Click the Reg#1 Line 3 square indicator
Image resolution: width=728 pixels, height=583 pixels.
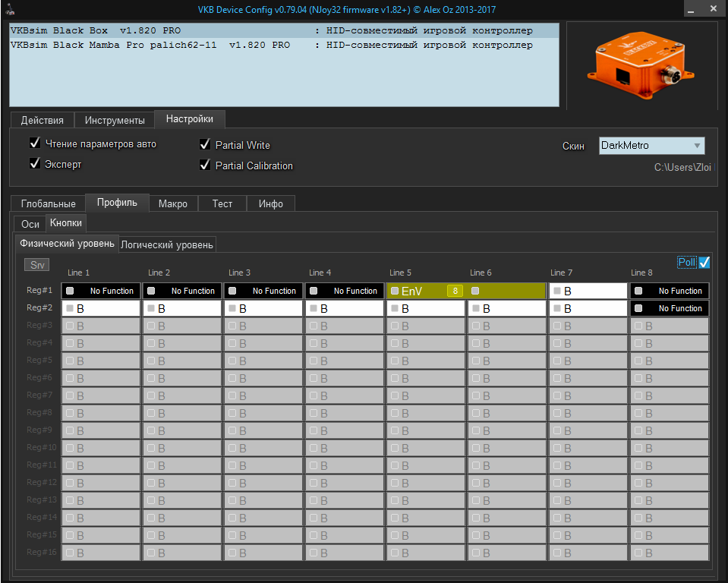[x=232, y=291]
